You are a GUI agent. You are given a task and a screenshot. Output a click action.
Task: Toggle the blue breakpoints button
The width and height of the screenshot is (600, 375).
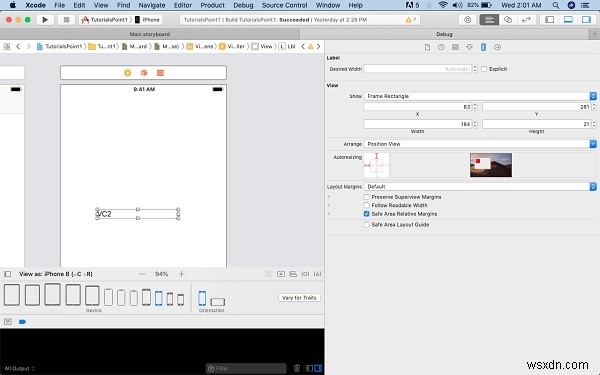click(22, 321)
